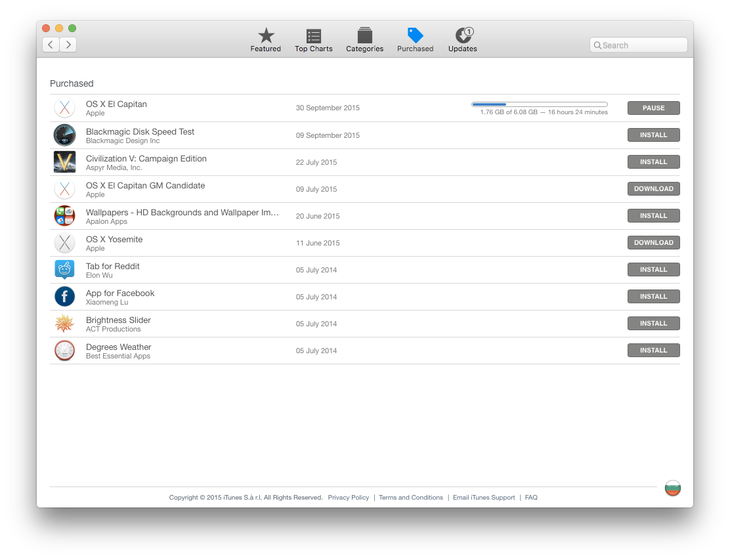Open 'Blackmagic Disk Speed Test' title
The width and height of the screenshot is (730, 560).
140,132
